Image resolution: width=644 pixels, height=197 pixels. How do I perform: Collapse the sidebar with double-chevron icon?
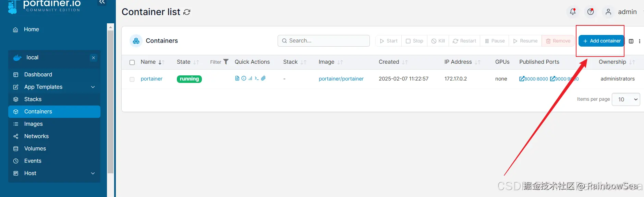102,2
